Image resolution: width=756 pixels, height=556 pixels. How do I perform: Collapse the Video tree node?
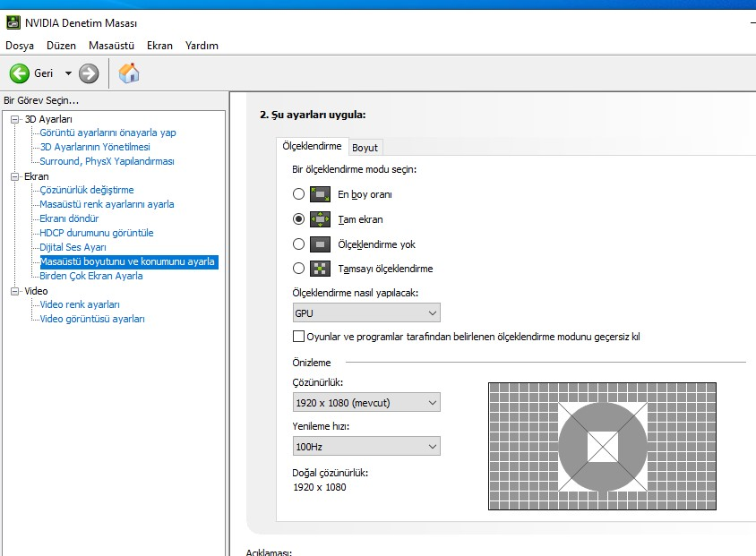pos(15,291)
